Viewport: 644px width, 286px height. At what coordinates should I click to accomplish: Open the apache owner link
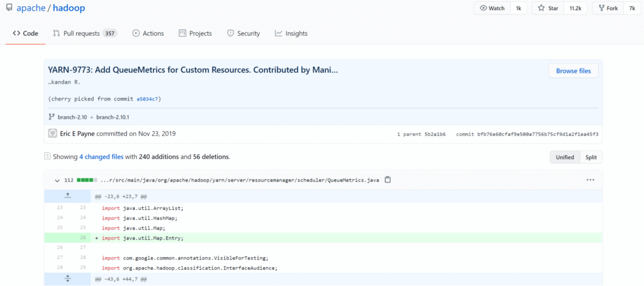coord(30,8)
